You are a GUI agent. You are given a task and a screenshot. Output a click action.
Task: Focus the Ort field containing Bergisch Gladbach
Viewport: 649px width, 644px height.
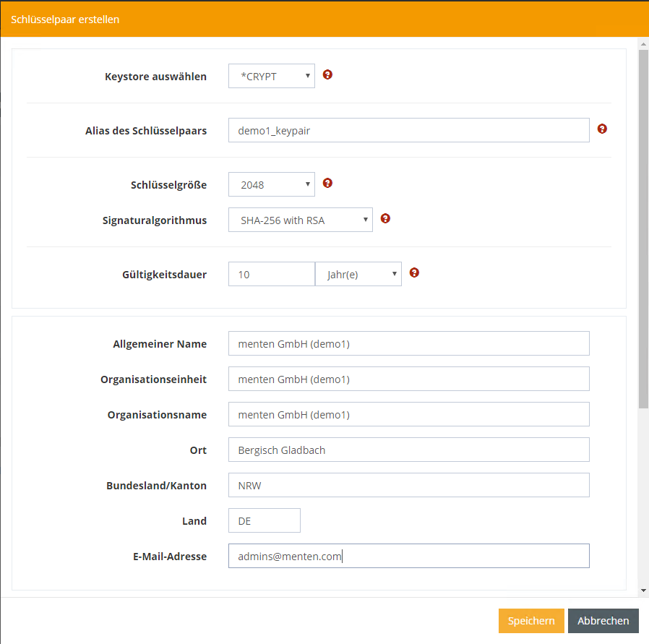408,450
